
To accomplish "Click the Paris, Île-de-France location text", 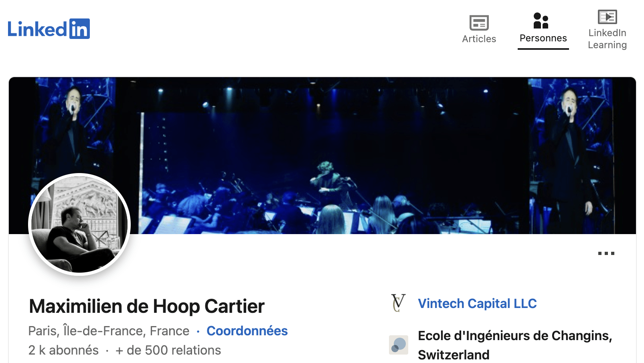I will point(109,331).
